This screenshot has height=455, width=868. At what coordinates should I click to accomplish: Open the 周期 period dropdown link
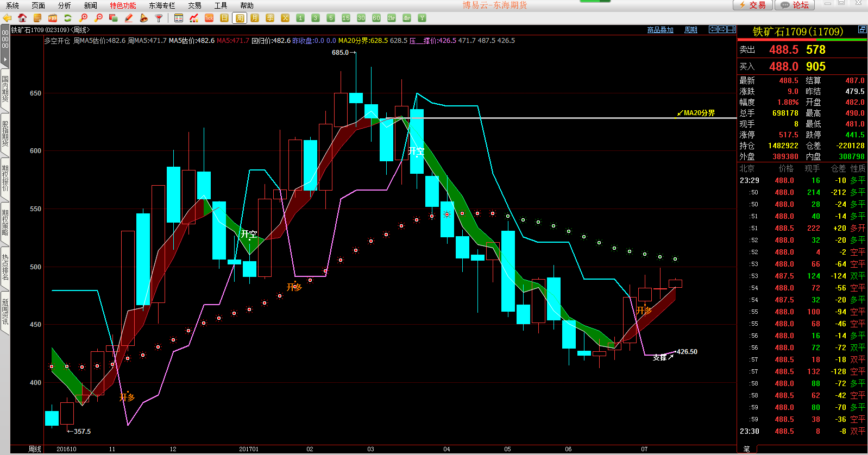coord(690,30)
